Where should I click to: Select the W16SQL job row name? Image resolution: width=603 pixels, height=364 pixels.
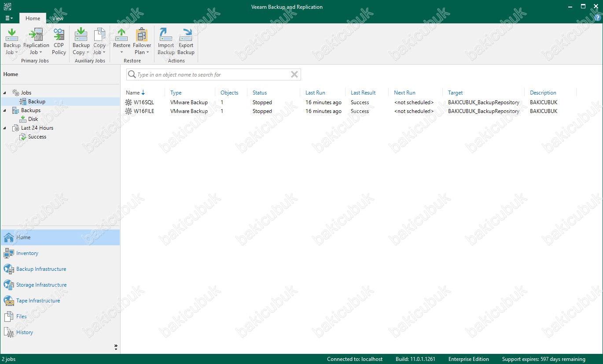[x=144, y=102]
